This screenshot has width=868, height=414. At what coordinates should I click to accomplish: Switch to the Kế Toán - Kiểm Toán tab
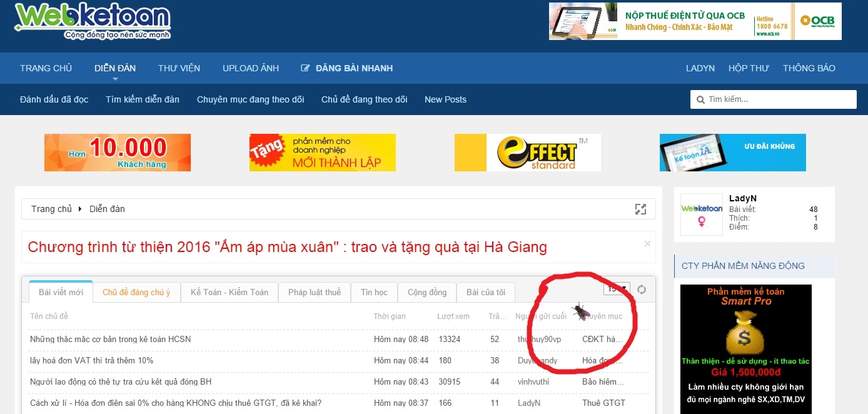229,292
